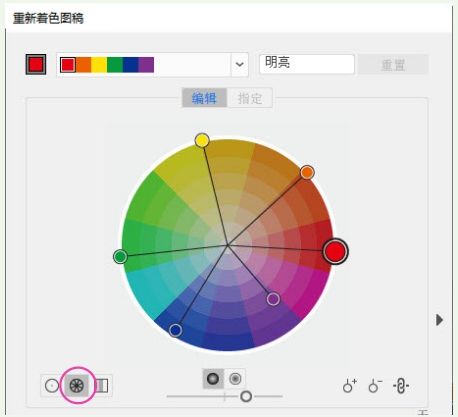The image size is (458, 417).
Task: Click the add color tool icon
Action: 349,386
